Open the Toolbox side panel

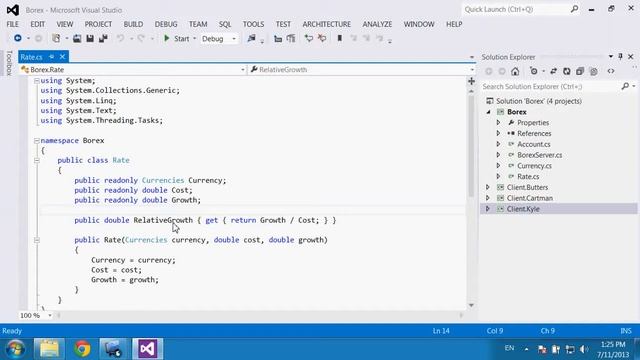pyautogui.click(x=9, y=63)
